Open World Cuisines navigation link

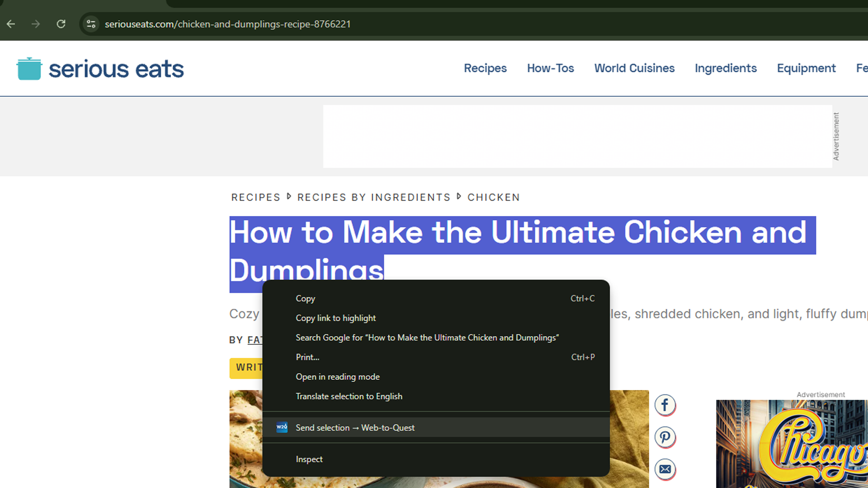pos(634,68)
